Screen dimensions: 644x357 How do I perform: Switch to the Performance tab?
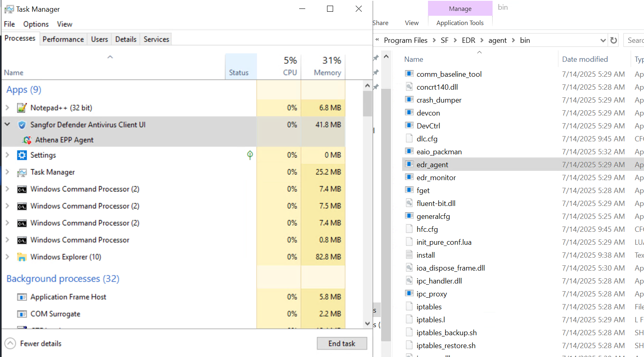63,39
